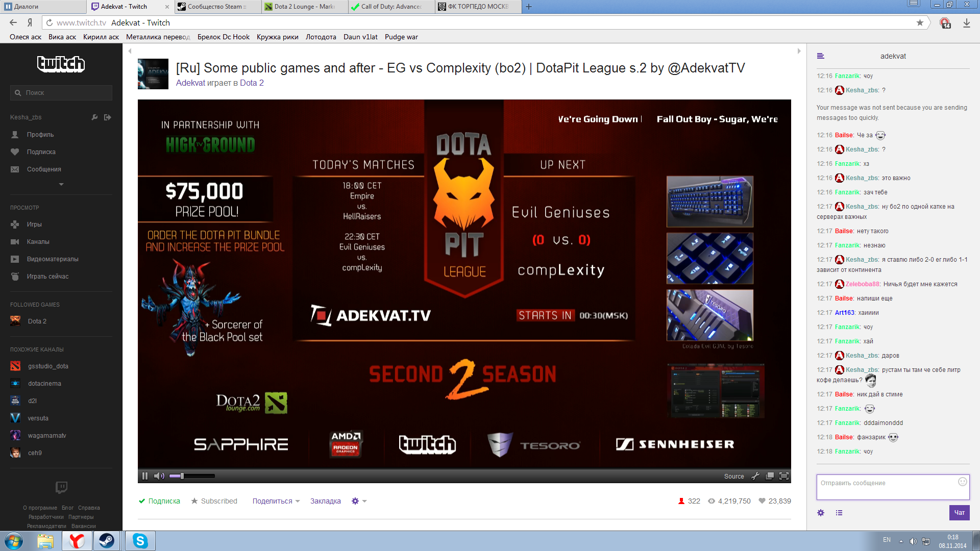
Task: Click the Закладка bookmark link
Action: (326, 501)
